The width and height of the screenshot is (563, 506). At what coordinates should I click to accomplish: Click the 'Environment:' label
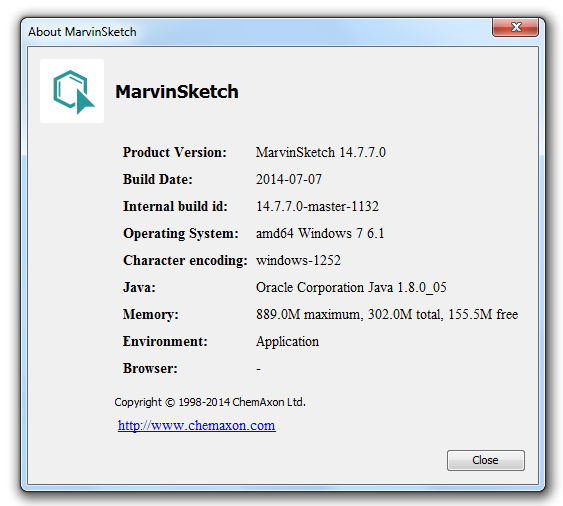tap(165, 341)
